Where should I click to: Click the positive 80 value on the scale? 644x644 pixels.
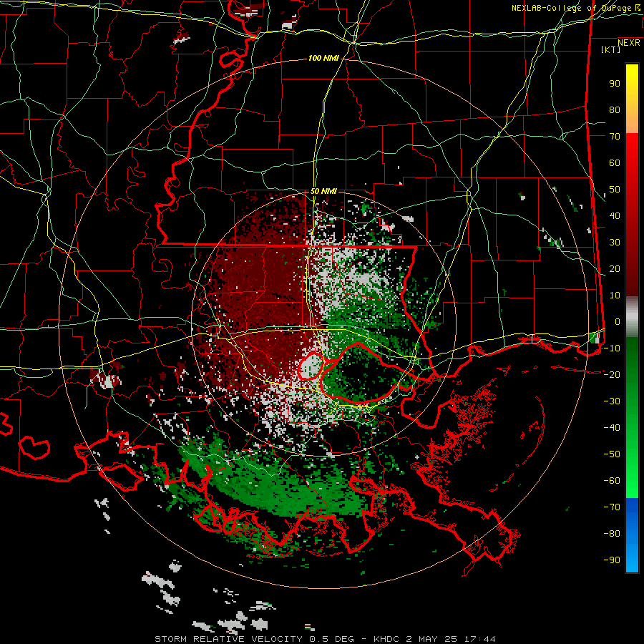tap(615, 110)
